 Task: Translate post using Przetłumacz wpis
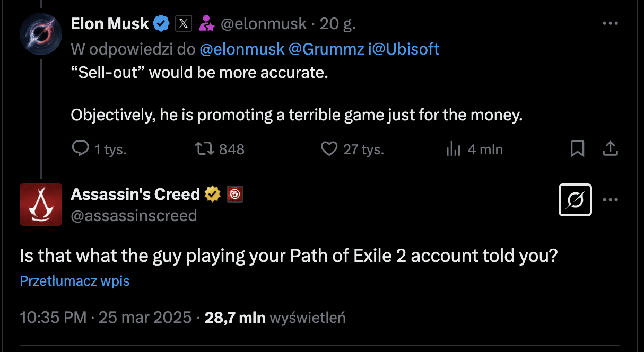pyautogui.click(x=75, y=281)
